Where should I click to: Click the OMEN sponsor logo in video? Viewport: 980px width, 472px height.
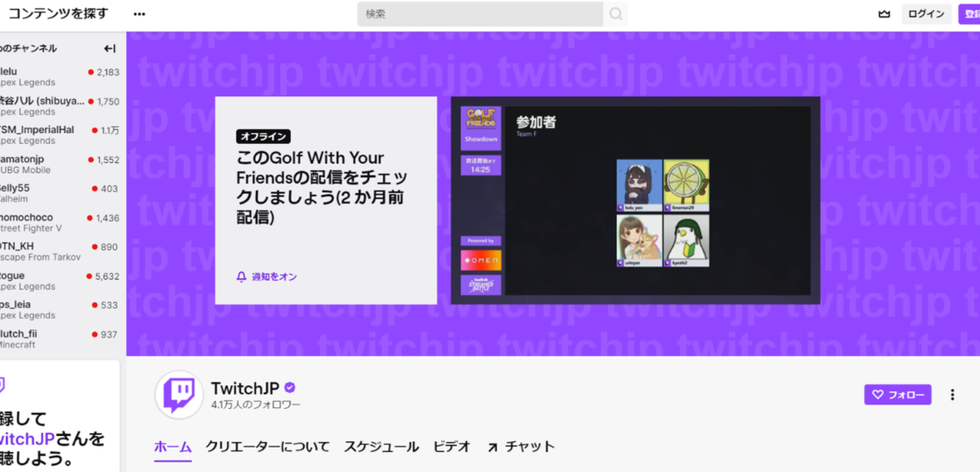point(480,260)
